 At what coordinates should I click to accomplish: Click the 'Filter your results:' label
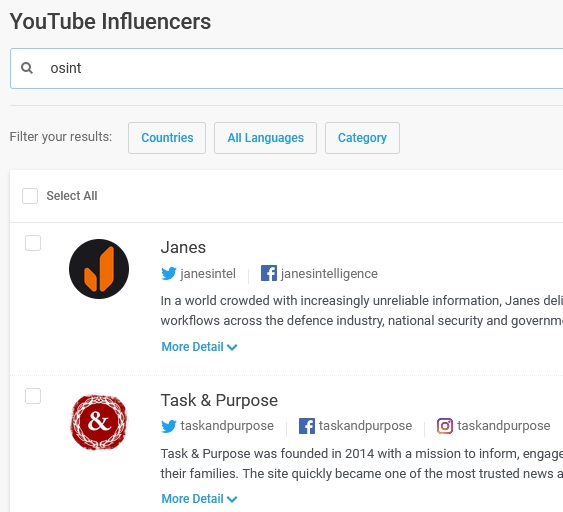coord(61,137)
